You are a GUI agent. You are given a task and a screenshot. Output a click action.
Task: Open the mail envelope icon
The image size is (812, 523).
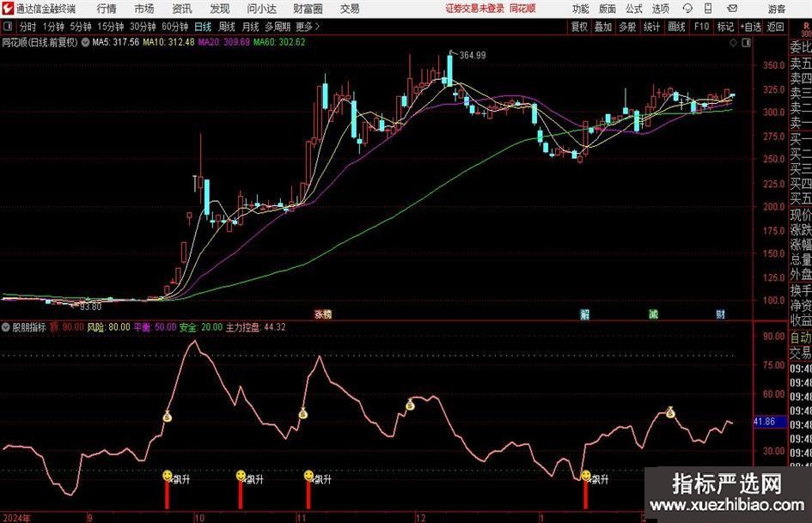point(732,9)
